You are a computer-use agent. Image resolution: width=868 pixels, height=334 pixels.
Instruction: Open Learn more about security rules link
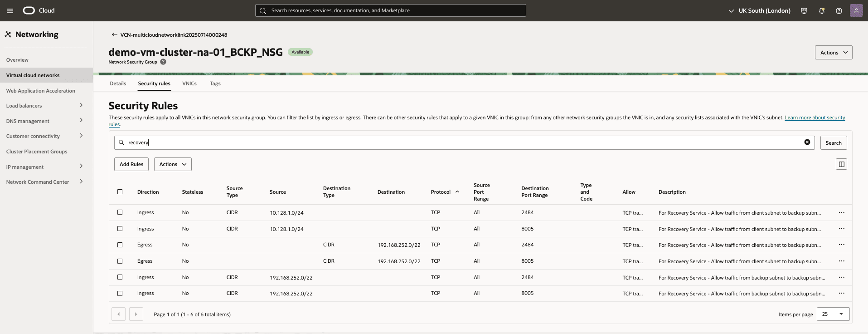(x=815, y=118)
